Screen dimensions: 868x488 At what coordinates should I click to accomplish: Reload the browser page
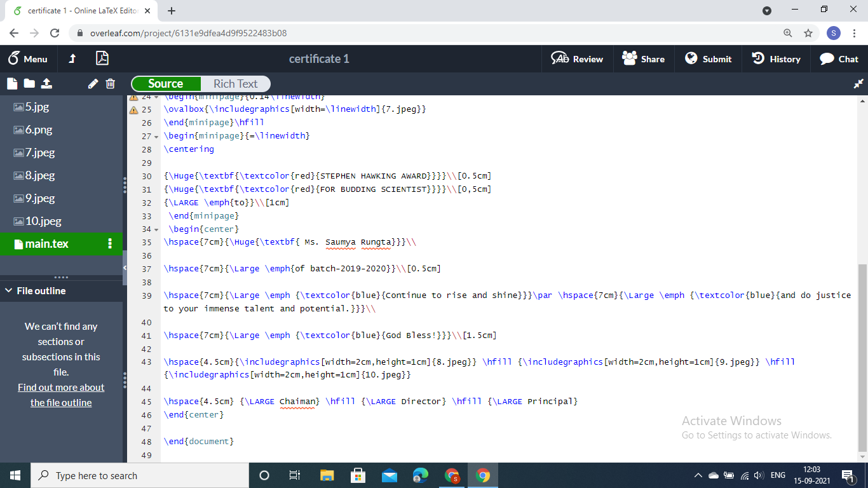pos(55,33)
